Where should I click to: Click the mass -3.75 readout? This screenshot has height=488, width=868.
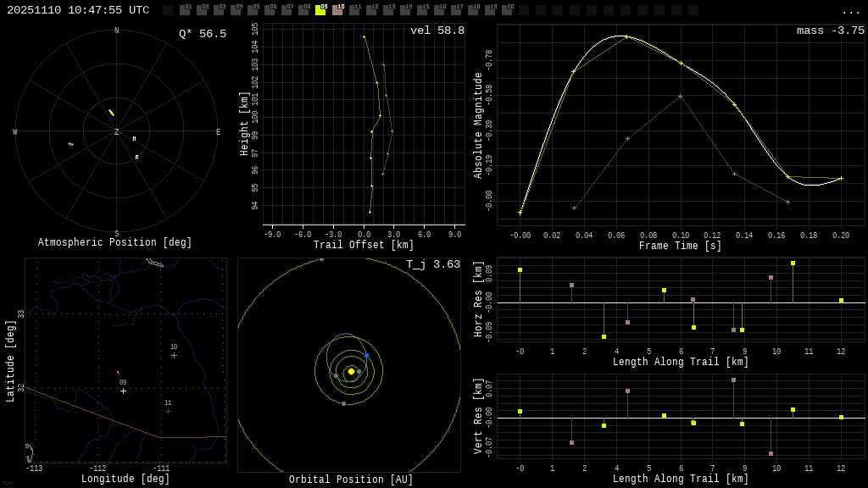tap(830, 30)
